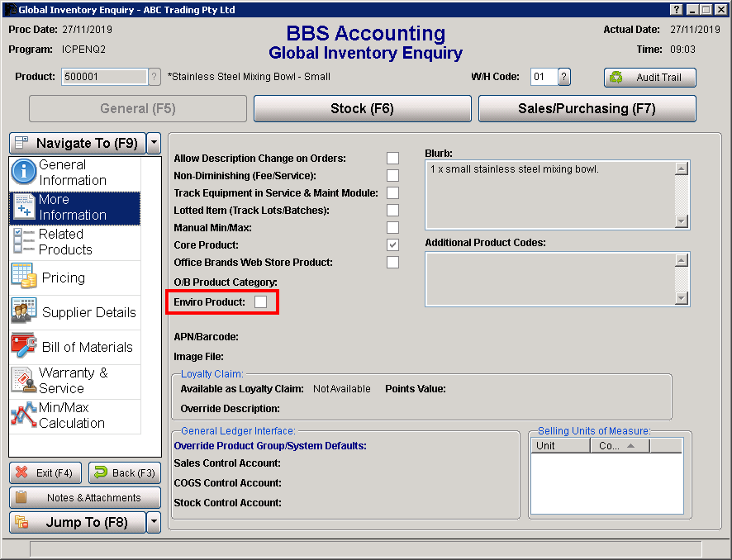
Task: Open the General Information icon
Action: [24, 173]
